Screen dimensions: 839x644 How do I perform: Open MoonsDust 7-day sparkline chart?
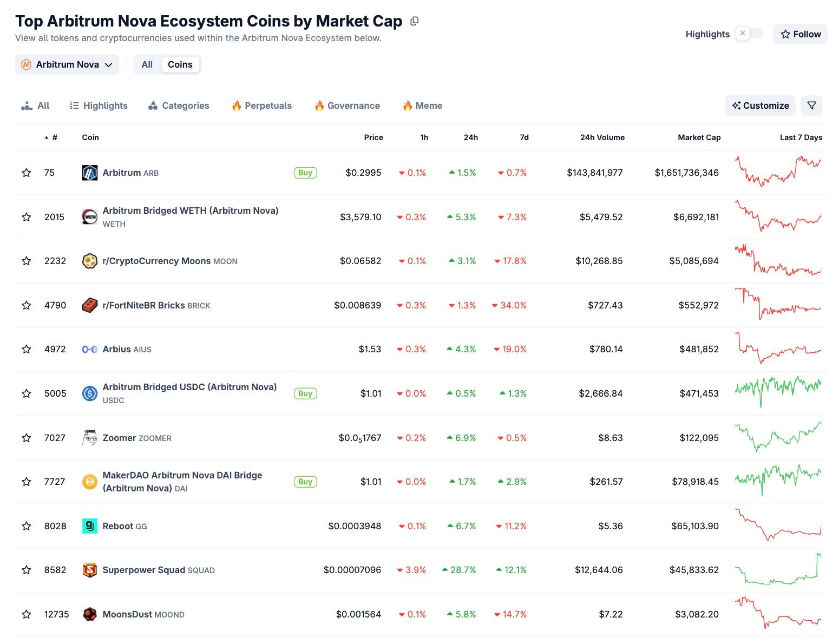778,614
